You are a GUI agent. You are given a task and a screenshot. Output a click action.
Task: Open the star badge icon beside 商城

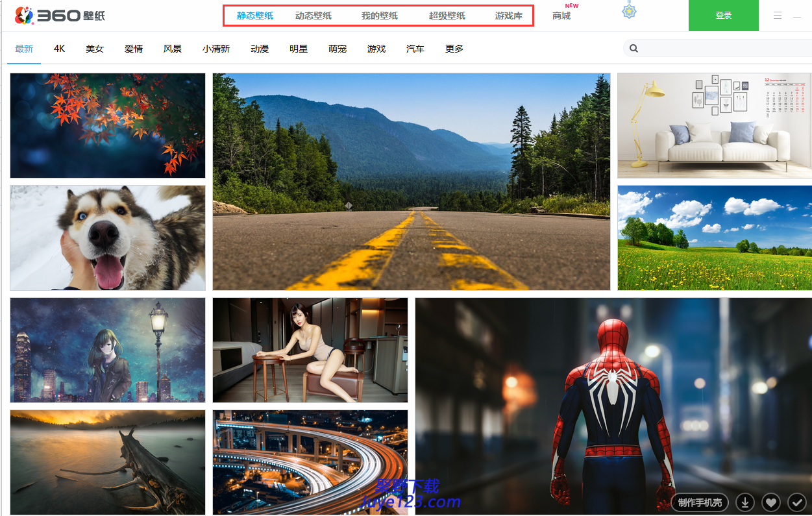tap(629, 10)
